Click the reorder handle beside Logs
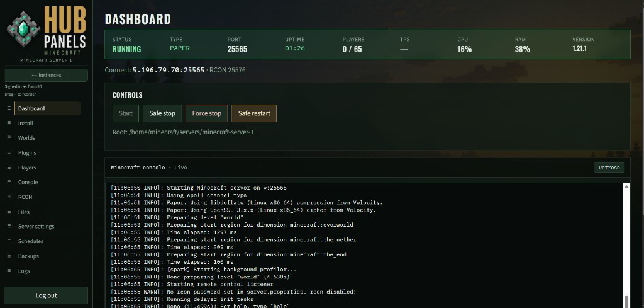The height and width of the screenshot is (308, 644). [x=9, y=271]
